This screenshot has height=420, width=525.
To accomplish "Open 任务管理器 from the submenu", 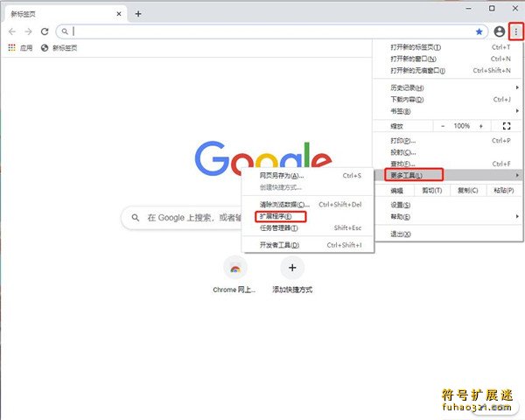I will click(x=307, y=228).
